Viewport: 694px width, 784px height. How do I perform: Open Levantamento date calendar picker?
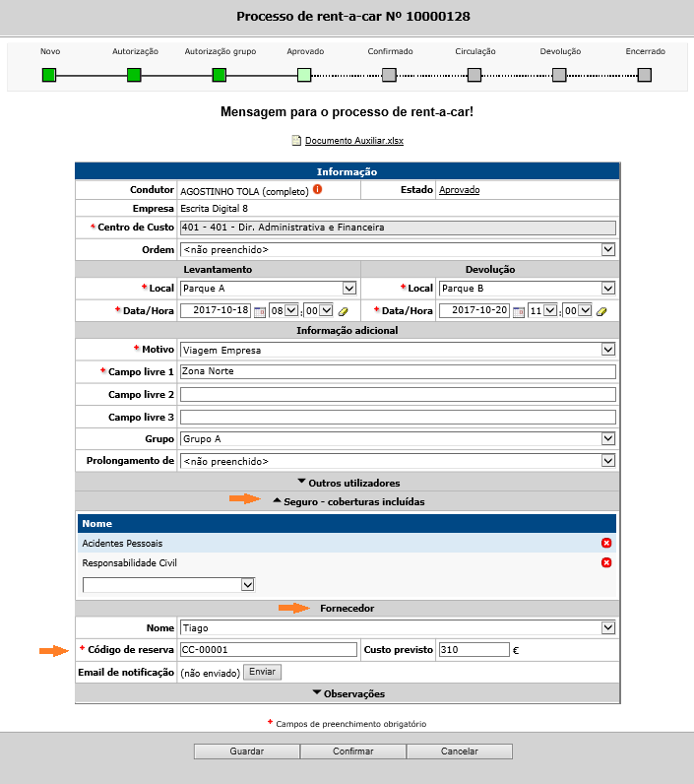tap(259, 311)
